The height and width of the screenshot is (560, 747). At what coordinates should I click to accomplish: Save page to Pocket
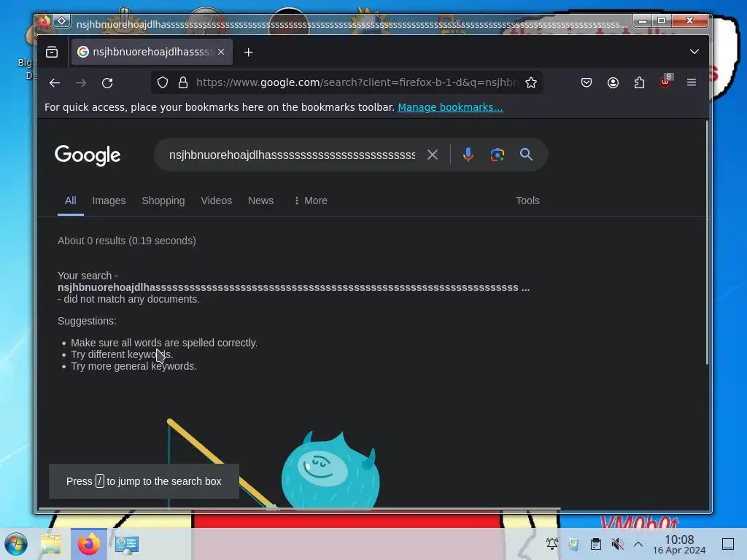(587, 83)
